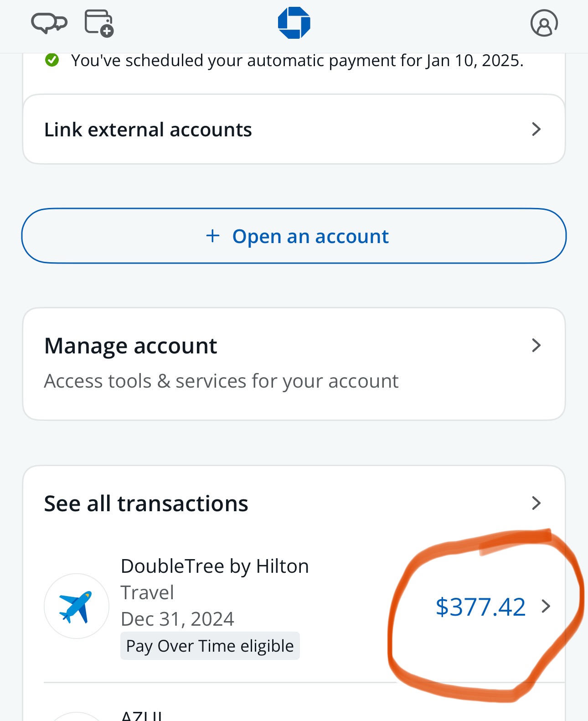Tap the See all transactions link
Viewport: 588px width, 721px height.
[146, 503]
